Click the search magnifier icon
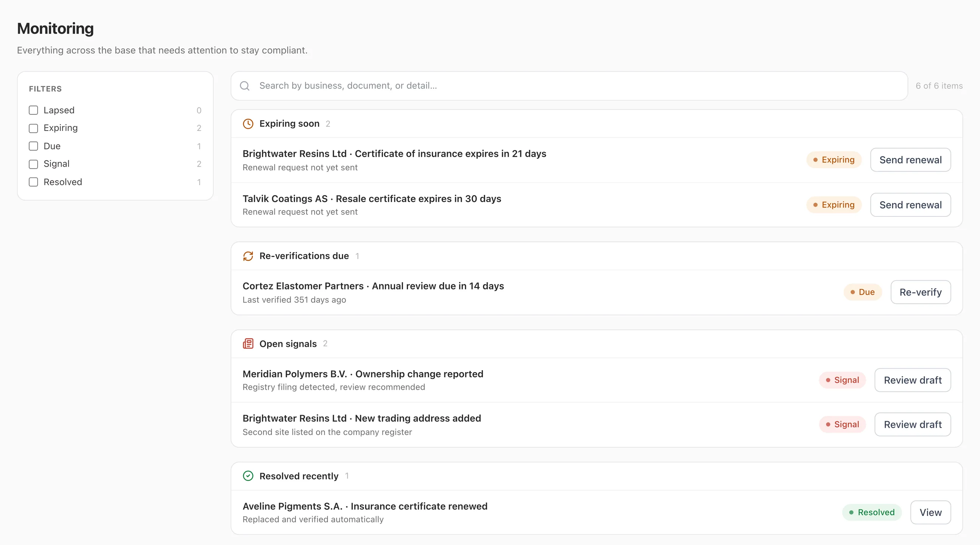 pyautogui.click(x=245, y=86)
